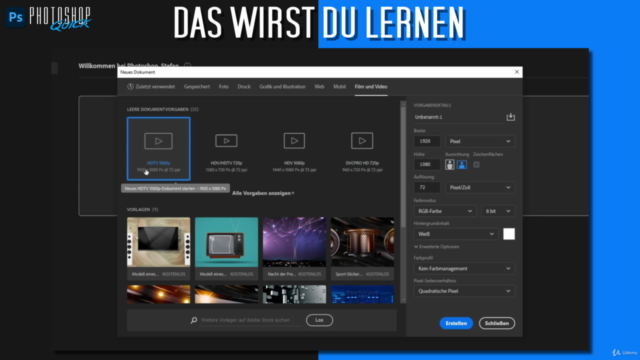Click the save preset icon beside Unbenannt-1
Image resolution: width=640 pixels, height=360 pixels.
click(510, 117)
